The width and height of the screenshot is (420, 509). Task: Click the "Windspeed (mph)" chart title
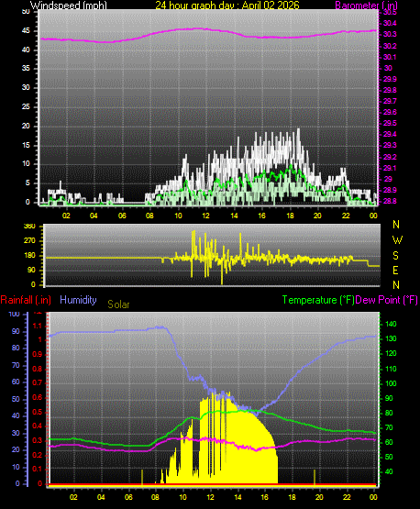click(x=69, y=6)
